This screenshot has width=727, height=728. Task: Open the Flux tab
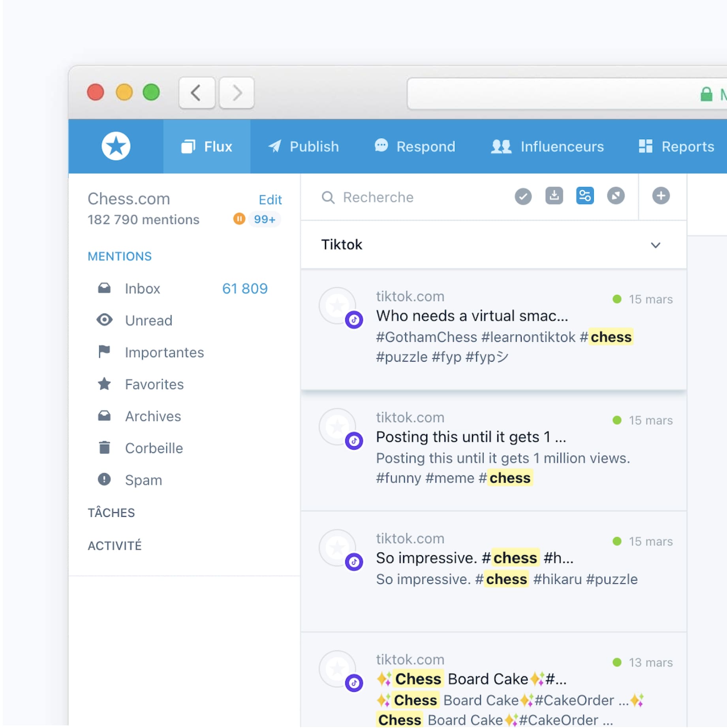coord(207,146)
